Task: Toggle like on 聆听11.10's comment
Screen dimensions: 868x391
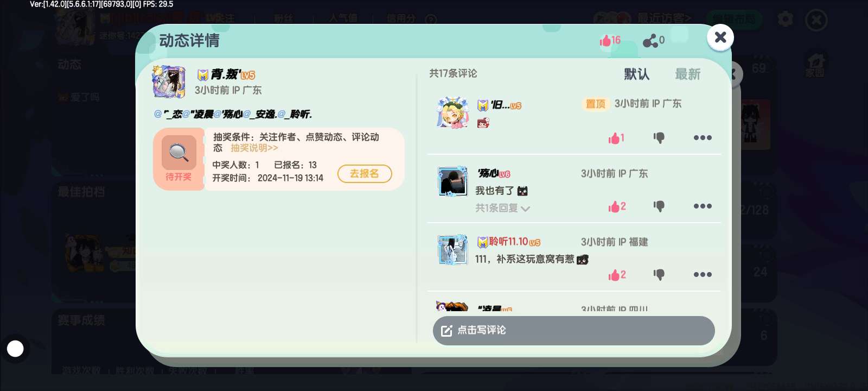Action: (617, 275)
